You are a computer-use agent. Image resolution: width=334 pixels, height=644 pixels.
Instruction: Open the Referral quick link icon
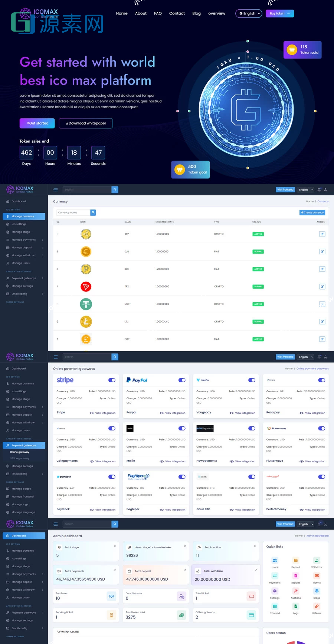coord(317,607)
